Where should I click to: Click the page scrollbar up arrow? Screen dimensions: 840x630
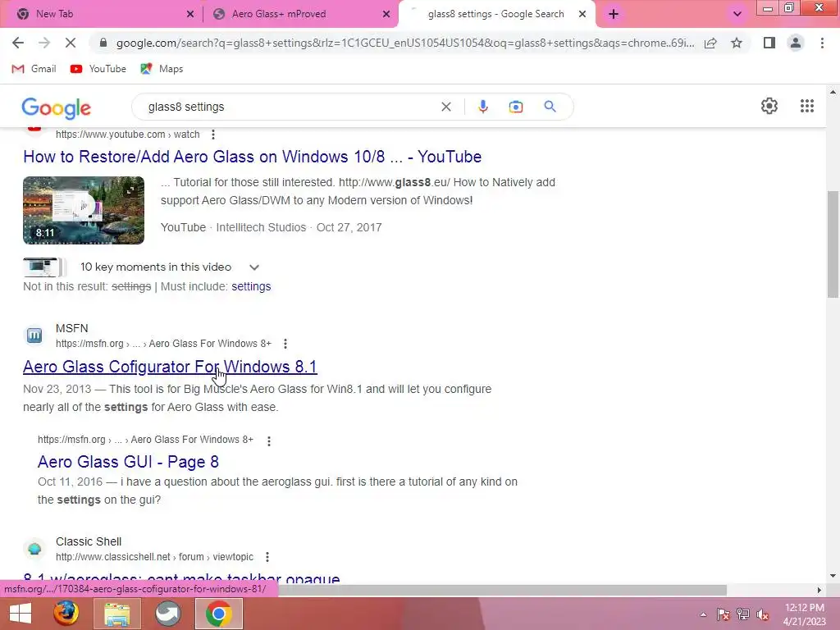click(x=833, y=92)
